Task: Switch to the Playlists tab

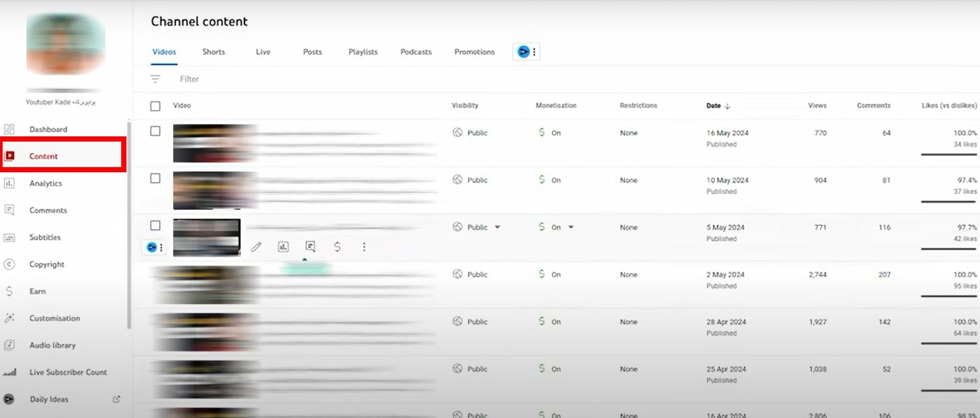Action: pos(363,52)
